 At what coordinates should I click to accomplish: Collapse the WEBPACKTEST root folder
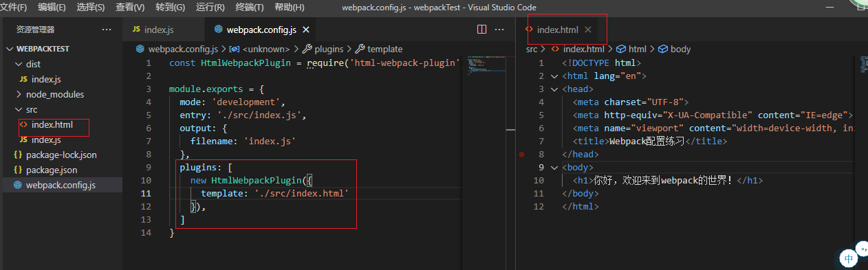coord(10,49)
